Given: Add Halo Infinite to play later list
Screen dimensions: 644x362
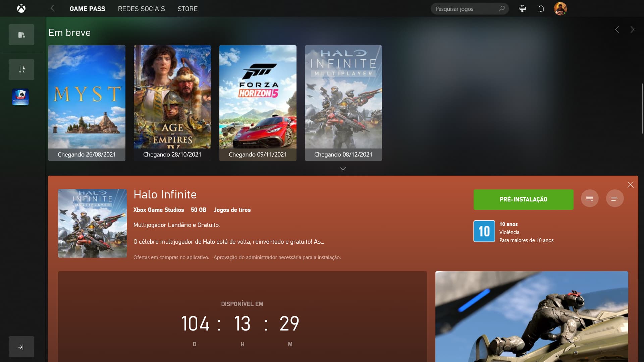Looking at the screenshot, I should [590, 198].
